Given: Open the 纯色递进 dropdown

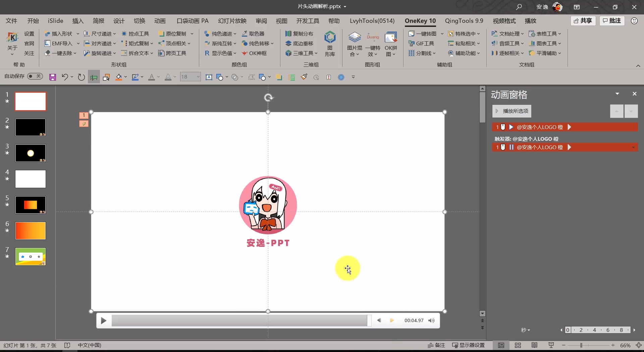Looking at the screenshot, I should coord(220,34).
